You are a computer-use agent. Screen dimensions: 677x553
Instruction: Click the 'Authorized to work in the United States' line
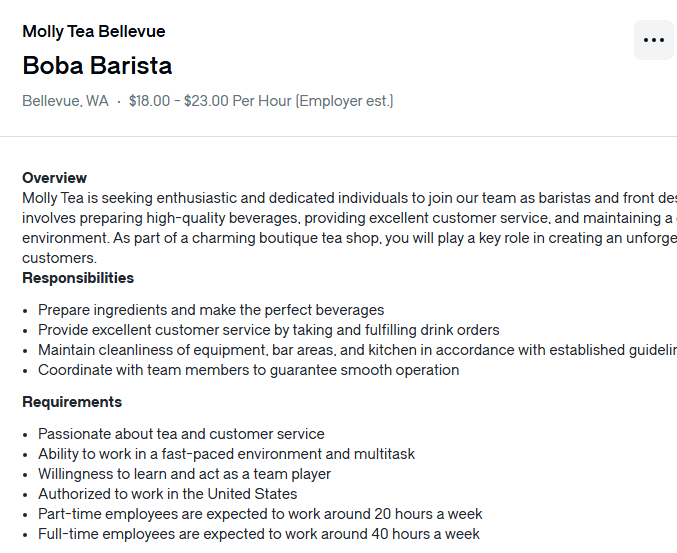[x=168, y=494]
